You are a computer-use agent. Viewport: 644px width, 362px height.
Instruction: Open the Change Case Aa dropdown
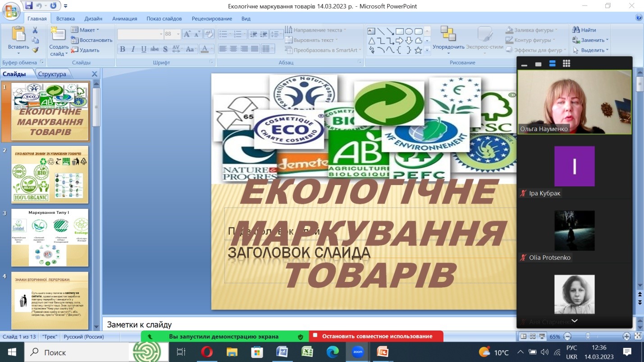coord(190,49)
